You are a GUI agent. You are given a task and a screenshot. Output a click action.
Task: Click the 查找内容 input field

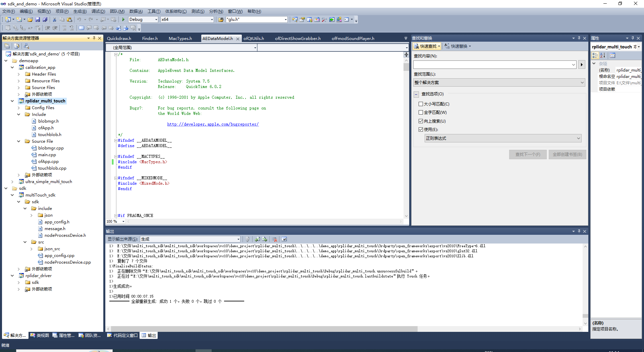click(x=495, y=64)
